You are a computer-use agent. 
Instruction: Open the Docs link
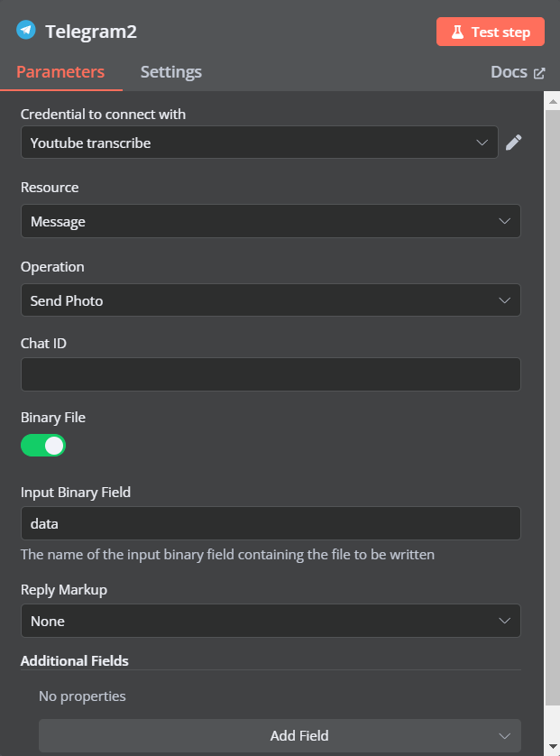click(518, 72)
